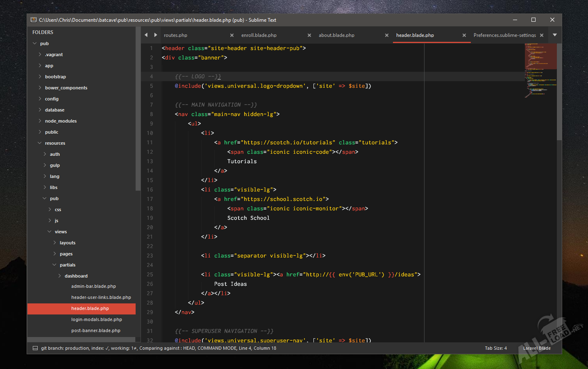Click the tab scroll left arrow
This screenshot has height=369, width=588.
pos(146,35)
